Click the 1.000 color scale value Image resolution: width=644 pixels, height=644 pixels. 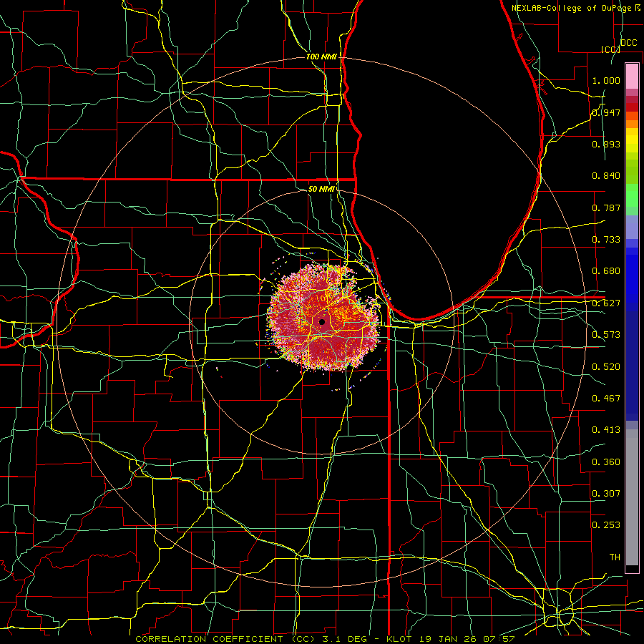(606, 80)
